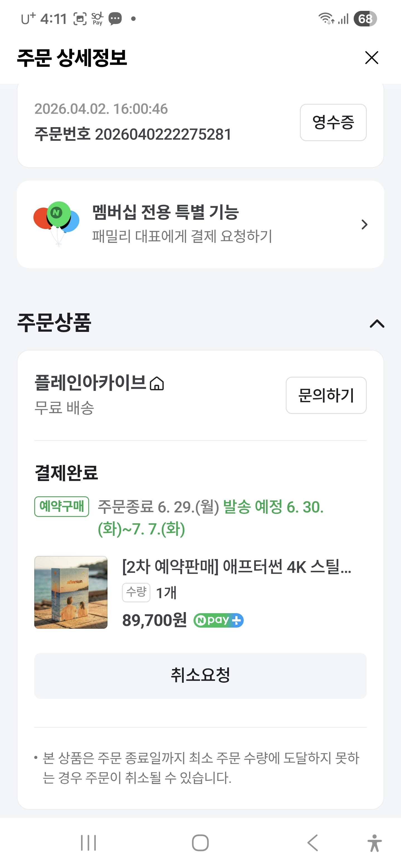Open the Aftersun steelbook product thumbnail
The width and height of the screenshot is (401, 868).
pyautogui.click(x=71, y=592)
